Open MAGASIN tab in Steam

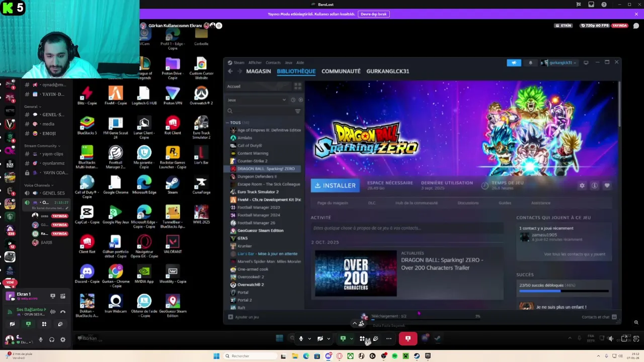[x=259, y=71]
